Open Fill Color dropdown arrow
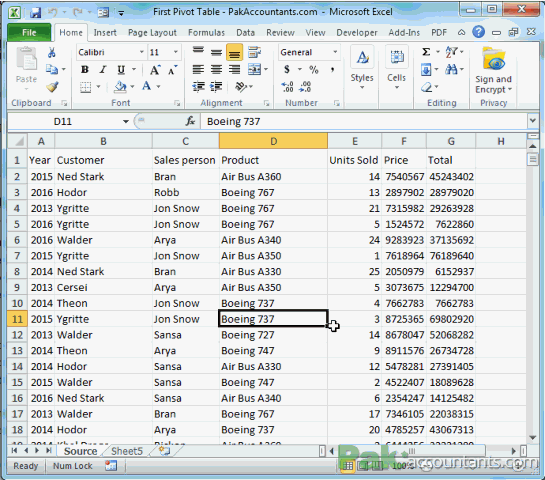545x480 pixels. pyautogui.click(x=132, y=87)
